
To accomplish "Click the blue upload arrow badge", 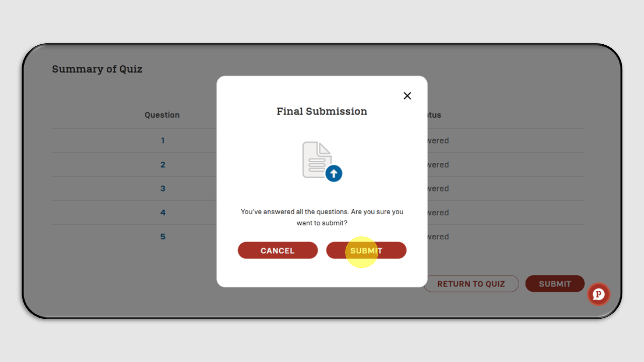I will tap(334, 174).
